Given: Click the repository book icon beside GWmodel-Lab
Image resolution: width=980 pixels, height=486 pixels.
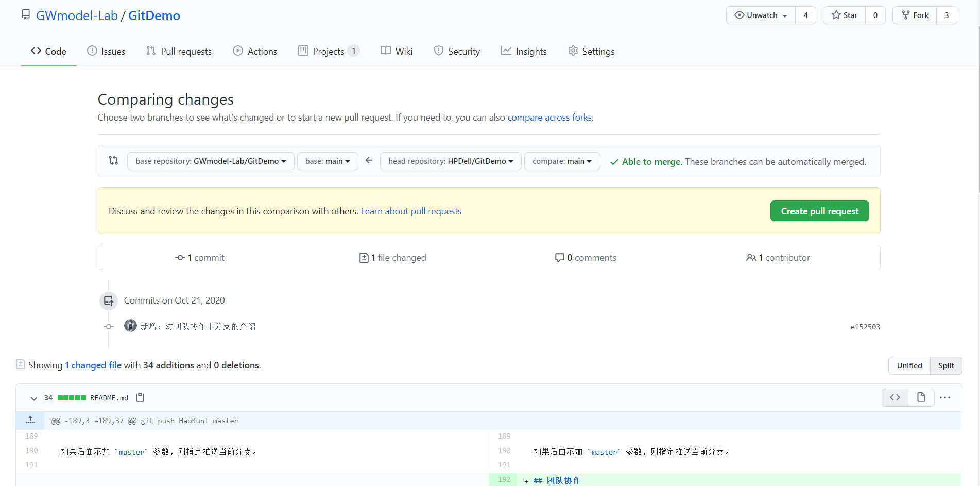Looking at the screenshot, I should [26, 15].
